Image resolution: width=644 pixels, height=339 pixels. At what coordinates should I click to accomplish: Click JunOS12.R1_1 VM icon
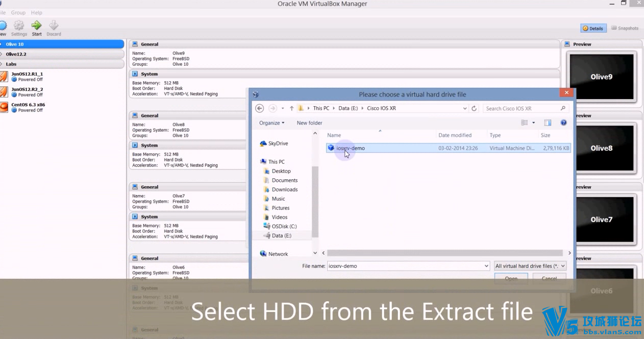[4, 77]
